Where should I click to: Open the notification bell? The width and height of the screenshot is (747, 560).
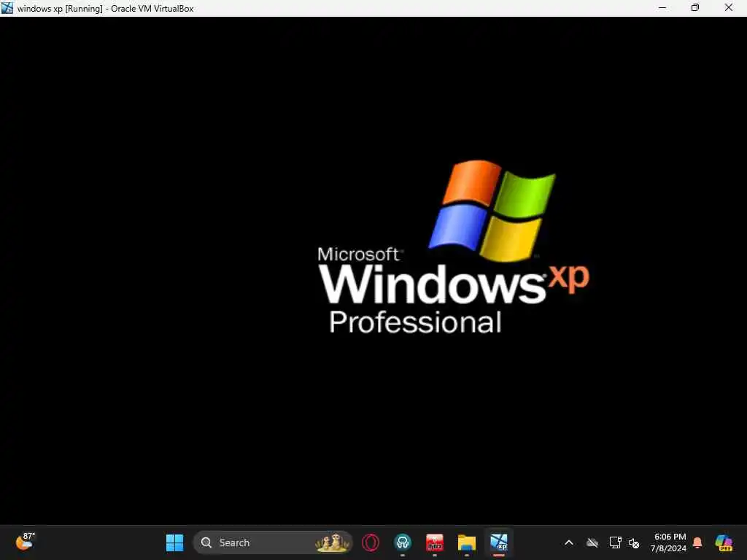click(697, 542)
